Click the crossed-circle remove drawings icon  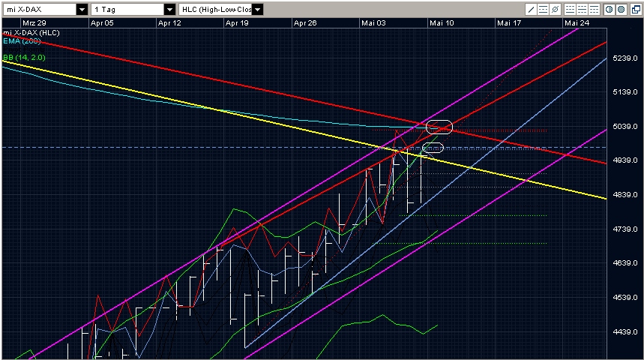point(555,10)
